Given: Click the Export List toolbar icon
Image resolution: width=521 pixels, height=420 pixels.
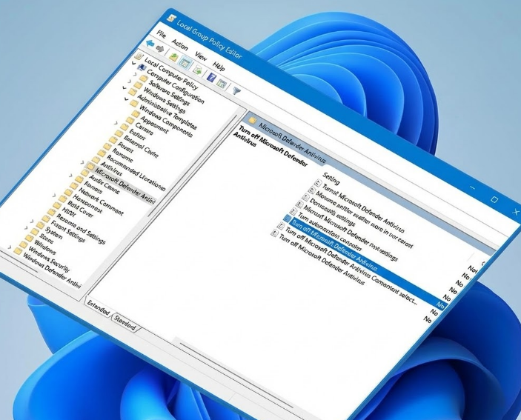Looking at the screenshot, I should pos(198,70).
